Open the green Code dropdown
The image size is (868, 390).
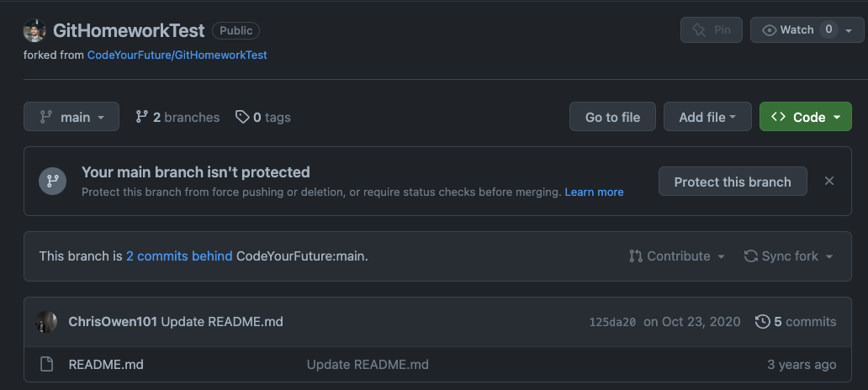coord(805,117)
